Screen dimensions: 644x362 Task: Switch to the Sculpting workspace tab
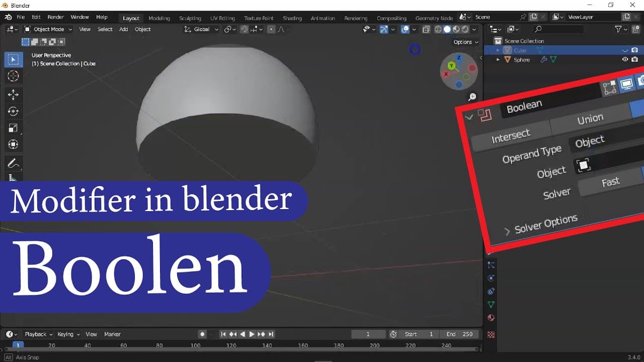[190, 18]
